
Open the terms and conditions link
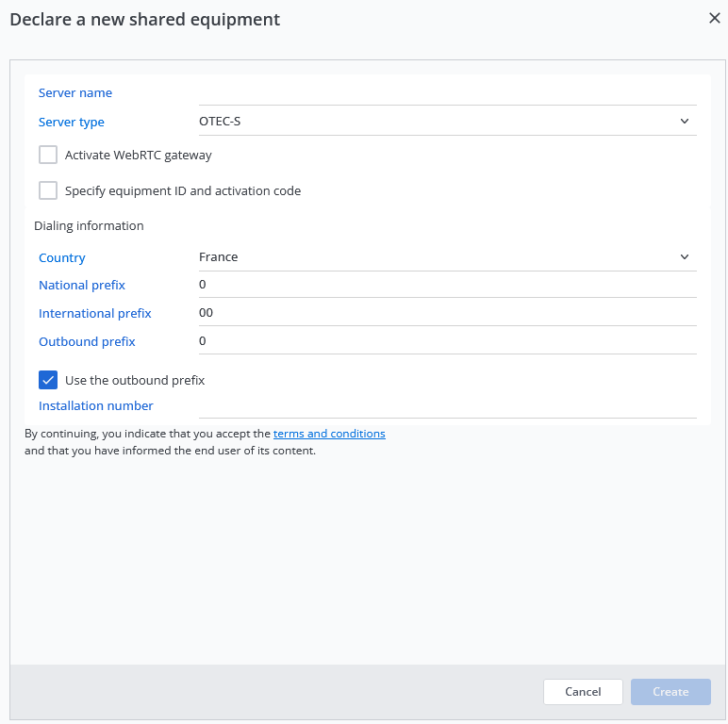coord(329,434)
